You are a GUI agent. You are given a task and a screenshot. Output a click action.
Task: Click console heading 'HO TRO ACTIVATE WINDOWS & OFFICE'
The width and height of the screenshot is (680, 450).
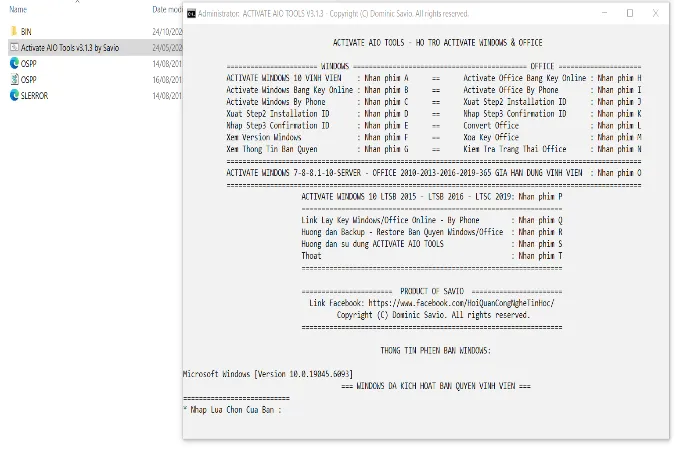tap(438, 42)
